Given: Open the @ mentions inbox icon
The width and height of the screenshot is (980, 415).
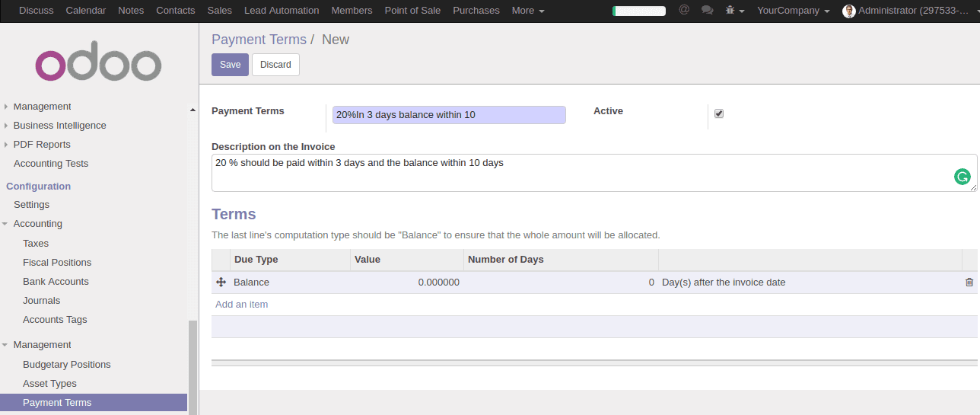Looking at the screenshot, I should tap(684, 10).
